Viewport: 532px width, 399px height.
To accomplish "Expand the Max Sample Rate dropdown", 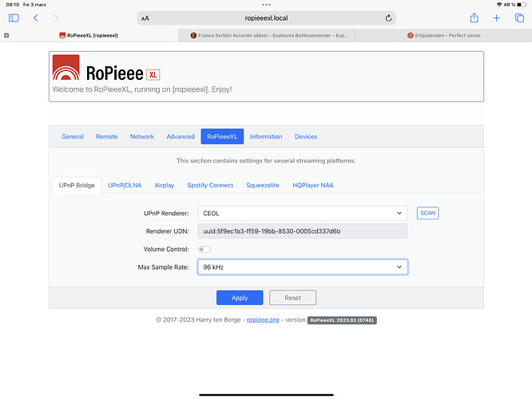I will [x=303, y=267].
